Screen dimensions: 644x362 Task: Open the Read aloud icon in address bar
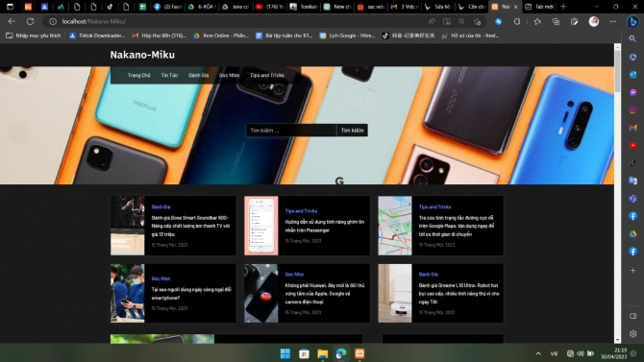coord(432,21)
